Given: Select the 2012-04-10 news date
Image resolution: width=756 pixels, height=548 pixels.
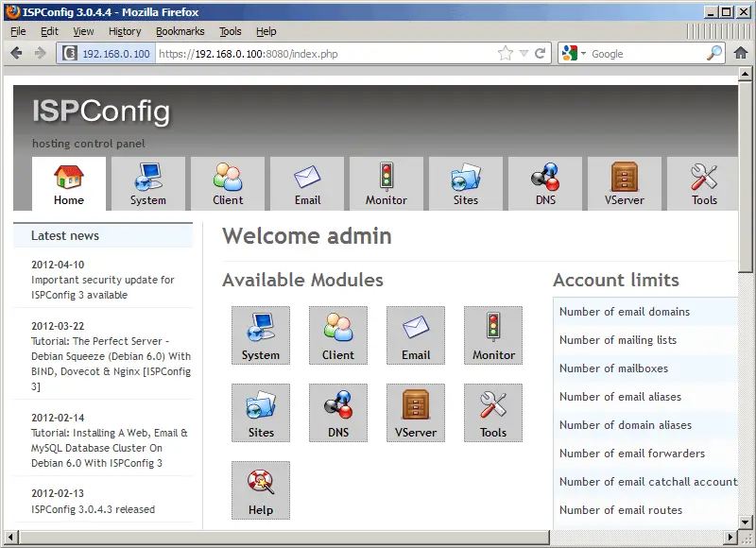Looking at the screenshot, I should point(58,265).
